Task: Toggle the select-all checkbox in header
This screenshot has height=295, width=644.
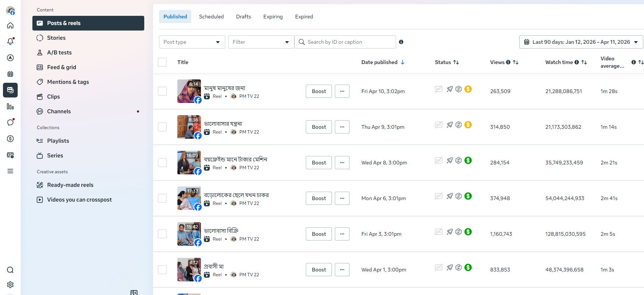Action: 162,62
